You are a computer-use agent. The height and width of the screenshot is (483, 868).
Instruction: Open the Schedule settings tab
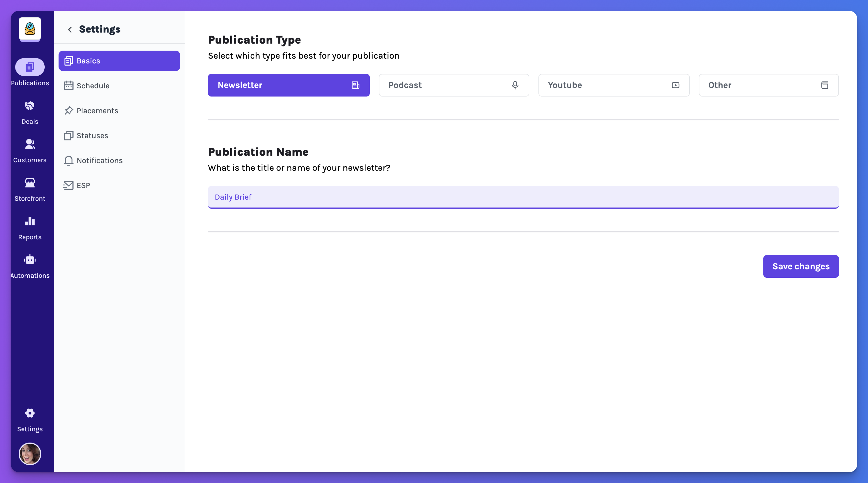click(119, 86)
